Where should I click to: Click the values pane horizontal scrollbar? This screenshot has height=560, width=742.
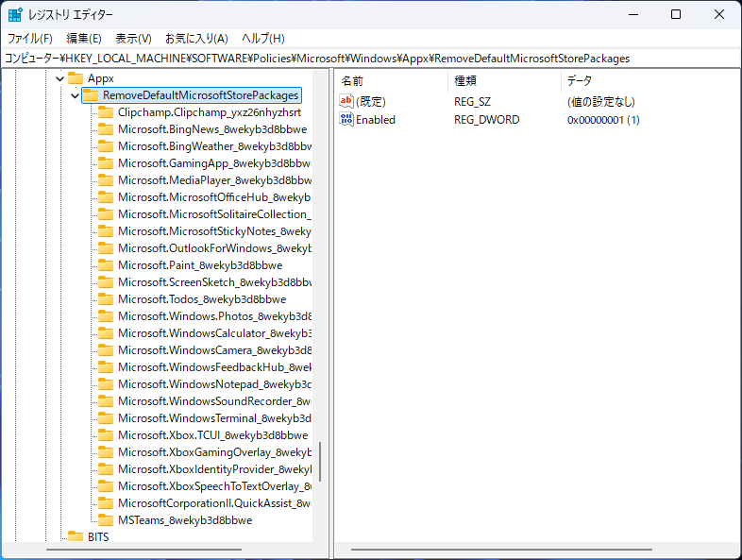tap(501, 550)
